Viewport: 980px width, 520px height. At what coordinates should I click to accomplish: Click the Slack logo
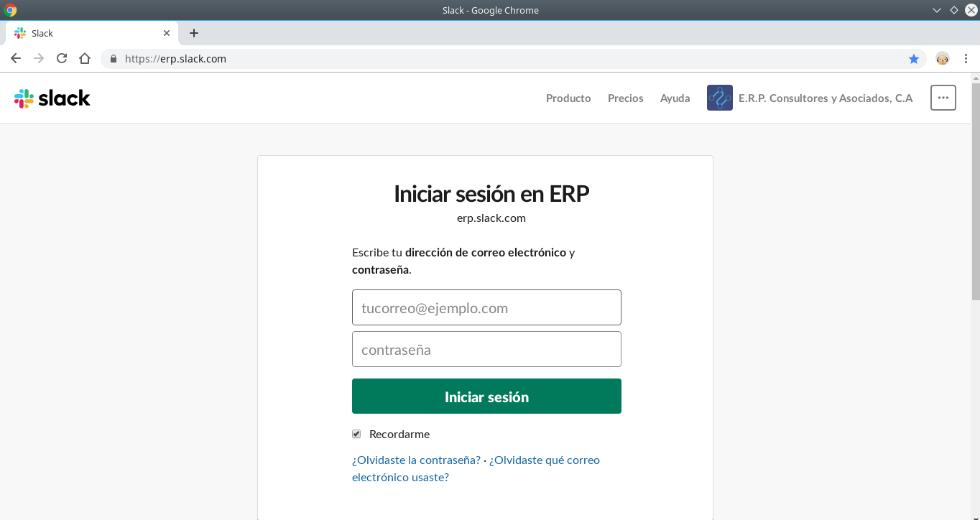(52, 98)
